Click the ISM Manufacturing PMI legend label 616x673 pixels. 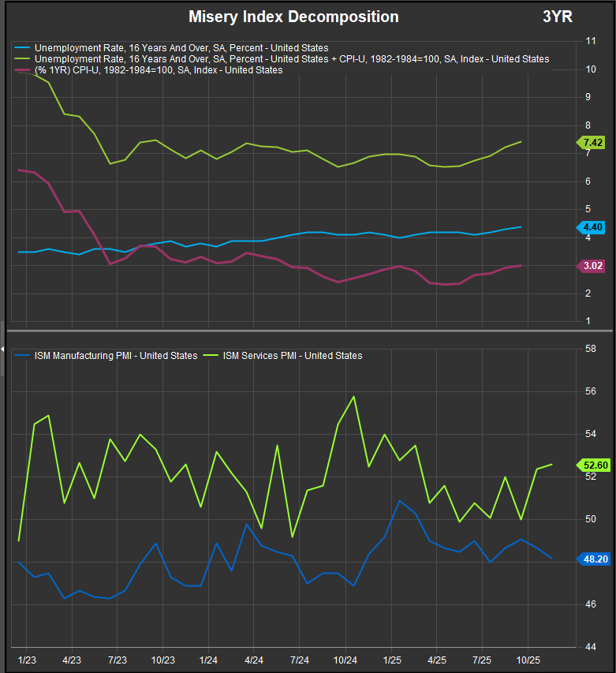coord(116,356)
